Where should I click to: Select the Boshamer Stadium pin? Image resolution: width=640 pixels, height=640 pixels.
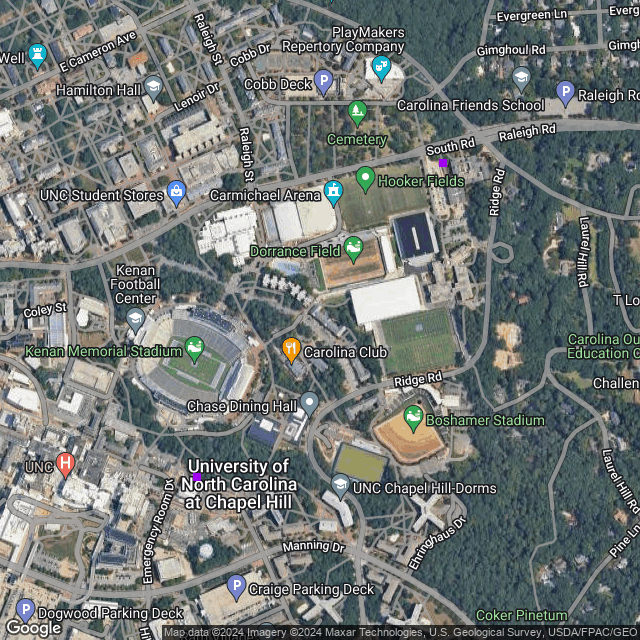click(x=413, y=418)
